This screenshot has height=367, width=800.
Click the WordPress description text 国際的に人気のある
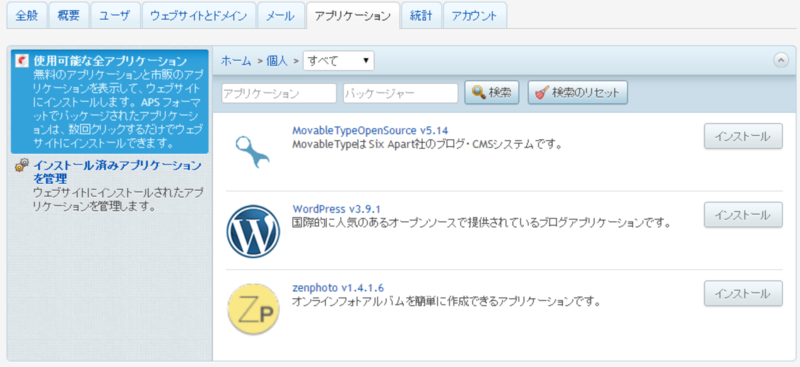tap(481, 223)
